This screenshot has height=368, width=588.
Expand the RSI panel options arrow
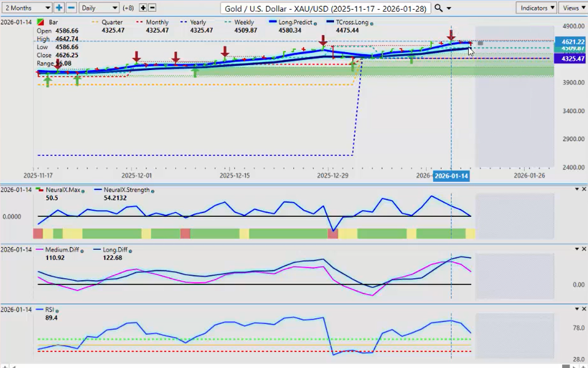(576, 309)
